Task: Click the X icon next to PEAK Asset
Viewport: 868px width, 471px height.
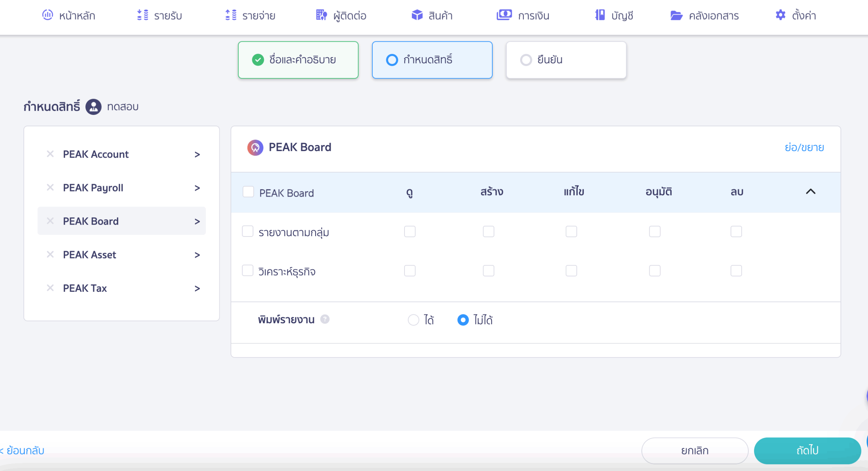Action: 50,254
